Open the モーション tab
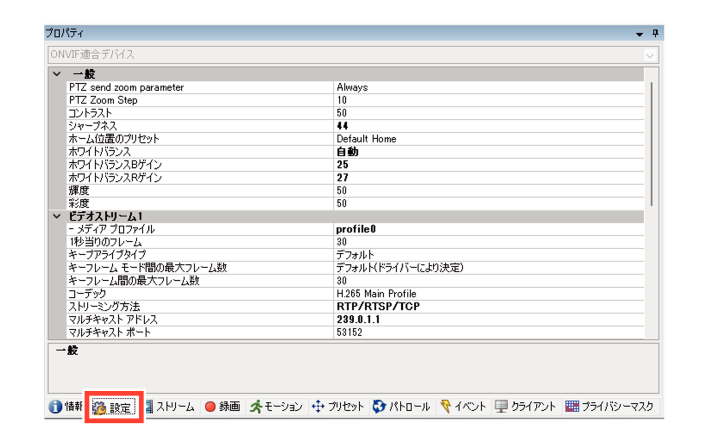The width and height of the screenshot is (708, 443). [x=276, y=406]
